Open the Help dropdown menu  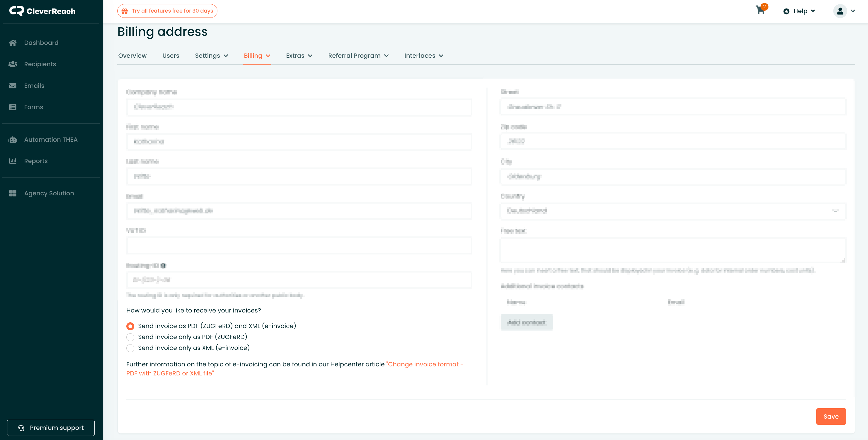pyautogui.click(x=799, y=11)
